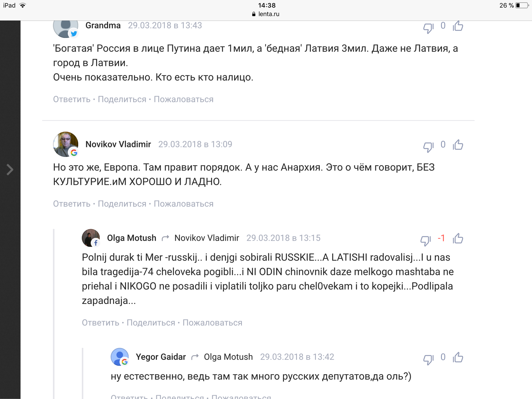Open Novikov Vladimir's profile avatar
The image size is (532, 399).
(x=66, y=144)
